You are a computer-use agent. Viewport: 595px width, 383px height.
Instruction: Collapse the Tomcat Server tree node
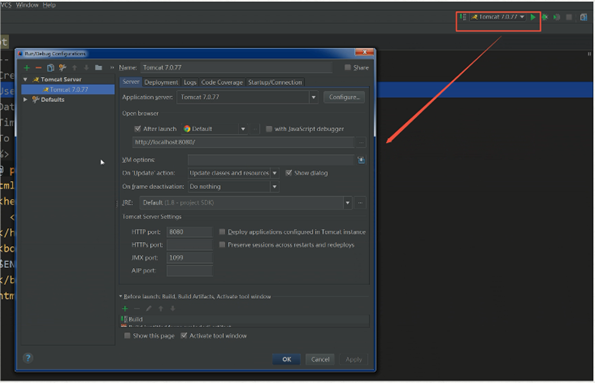(25, 80)
